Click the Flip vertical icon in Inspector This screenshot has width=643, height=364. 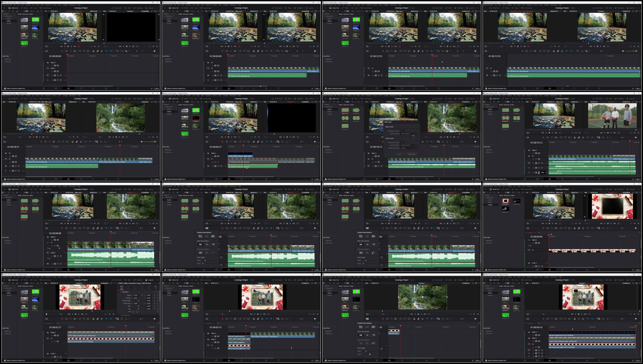[137, 312]
